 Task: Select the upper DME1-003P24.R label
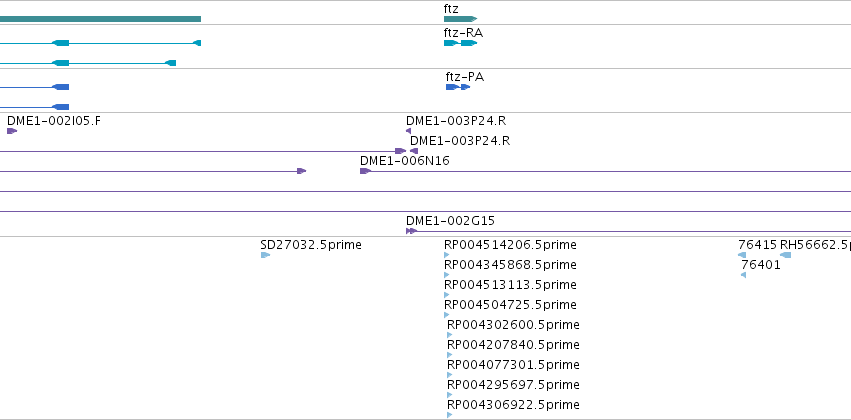(456, 121)
